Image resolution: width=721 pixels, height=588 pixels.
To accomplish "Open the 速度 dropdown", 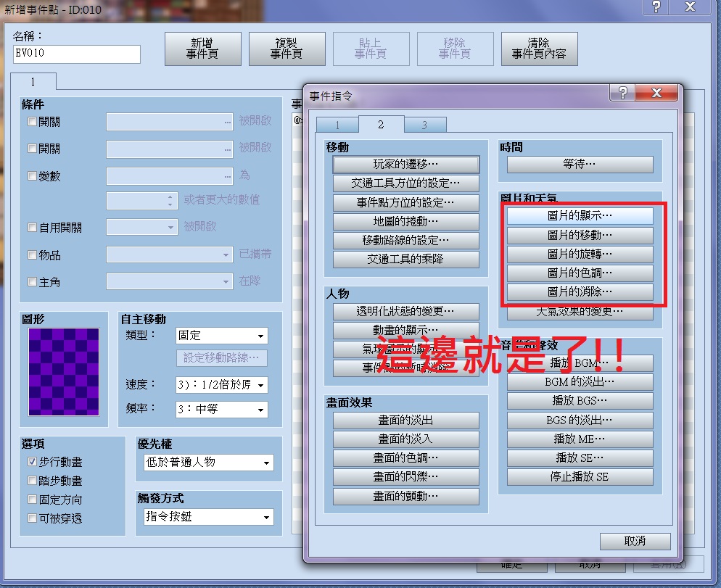I will (222, 385).
